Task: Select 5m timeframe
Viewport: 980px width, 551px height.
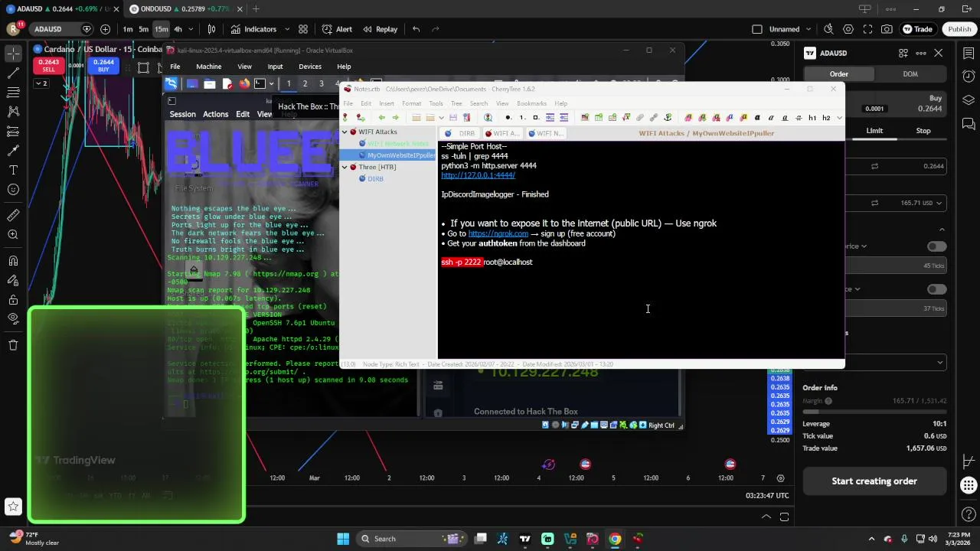Action: coord(143,29)
